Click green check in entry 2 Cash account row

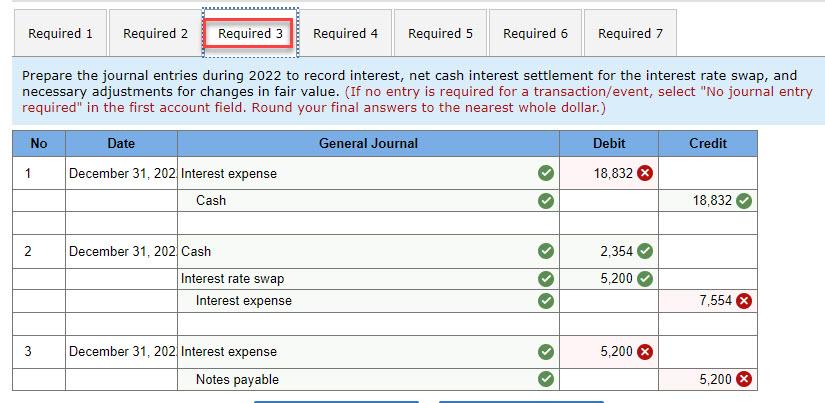[546, 251]
